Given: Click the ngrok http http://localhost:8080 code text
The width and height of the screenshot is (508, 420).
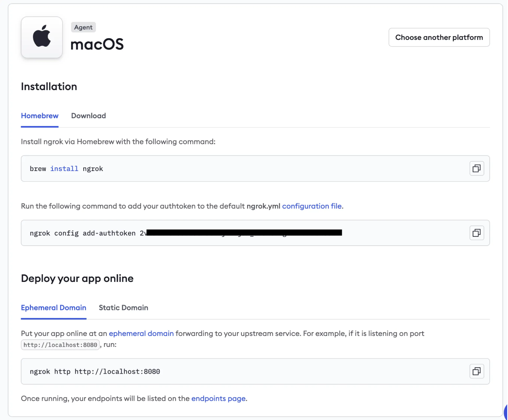Looking at the screenshot, I should pyautogui.click(x=95, y=372).
